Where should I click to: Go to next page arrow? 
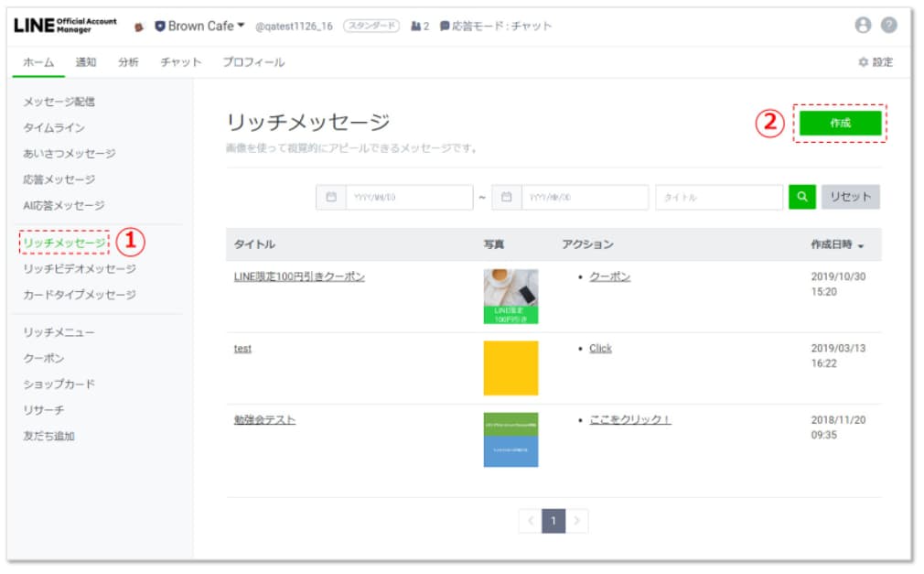(576, 521)
